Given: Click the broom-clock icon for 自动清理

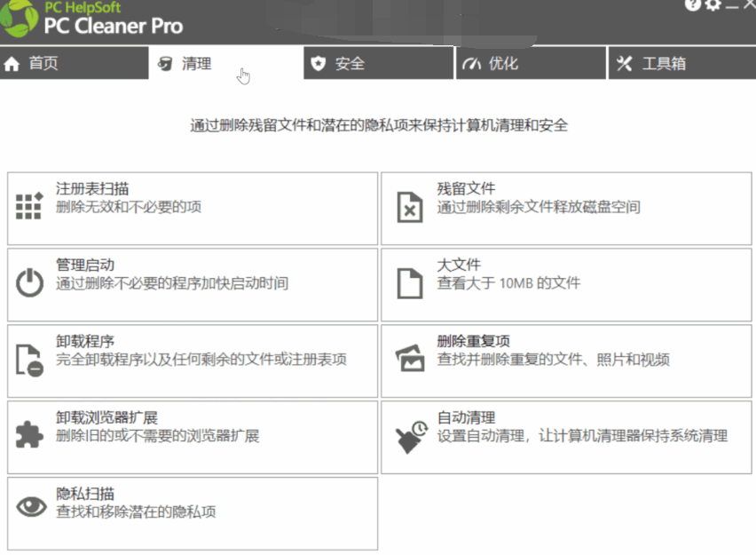Looking at the screenshot, I should pos(411,437).
